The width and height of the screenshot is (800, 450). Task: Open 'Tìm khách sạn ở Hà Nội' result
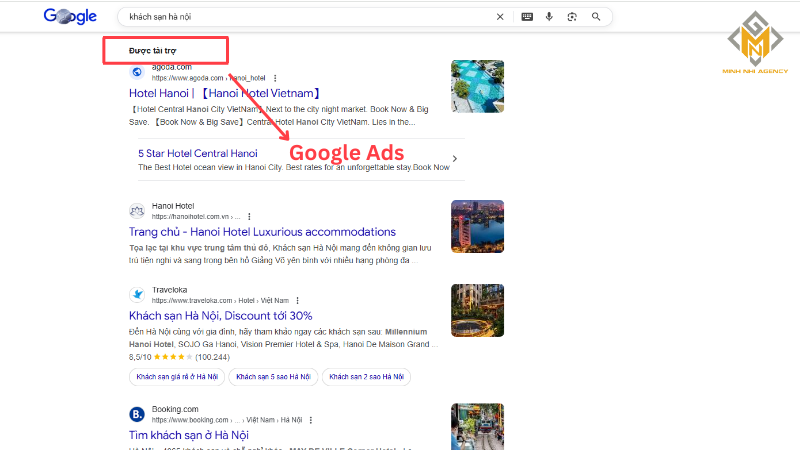(189, 435)
